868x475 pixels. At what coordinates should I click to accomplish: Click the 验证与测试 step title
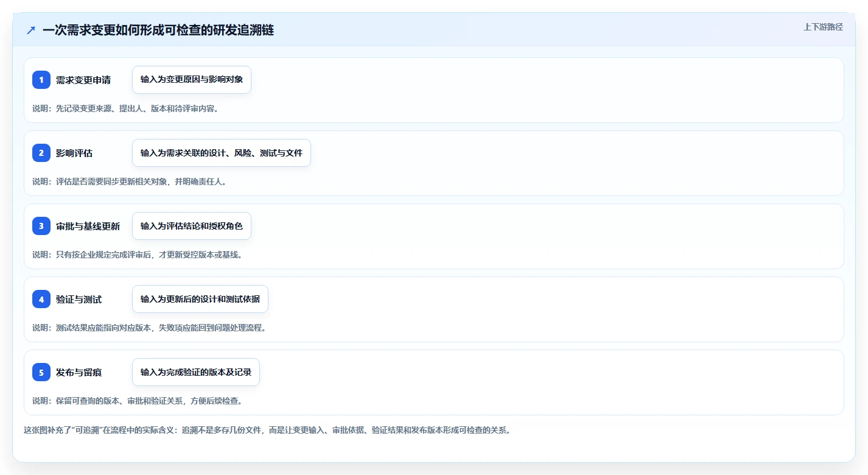(79, 299)
